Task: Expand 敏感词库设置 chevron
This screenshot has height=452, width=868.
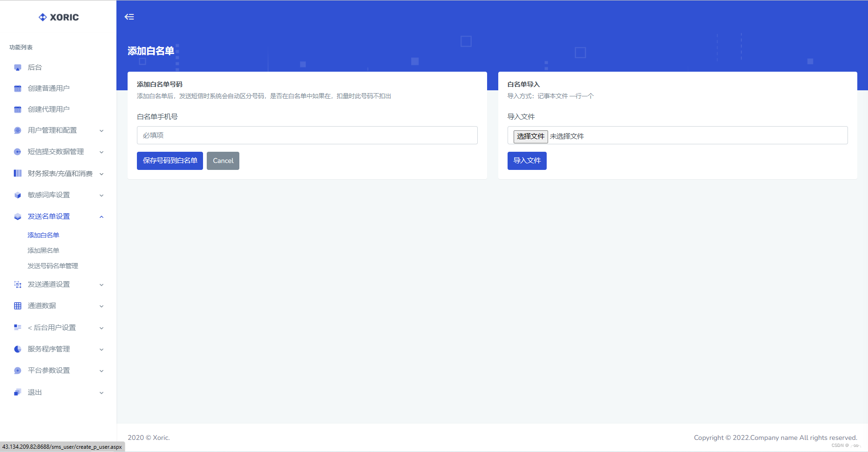Action: point(102,196)
